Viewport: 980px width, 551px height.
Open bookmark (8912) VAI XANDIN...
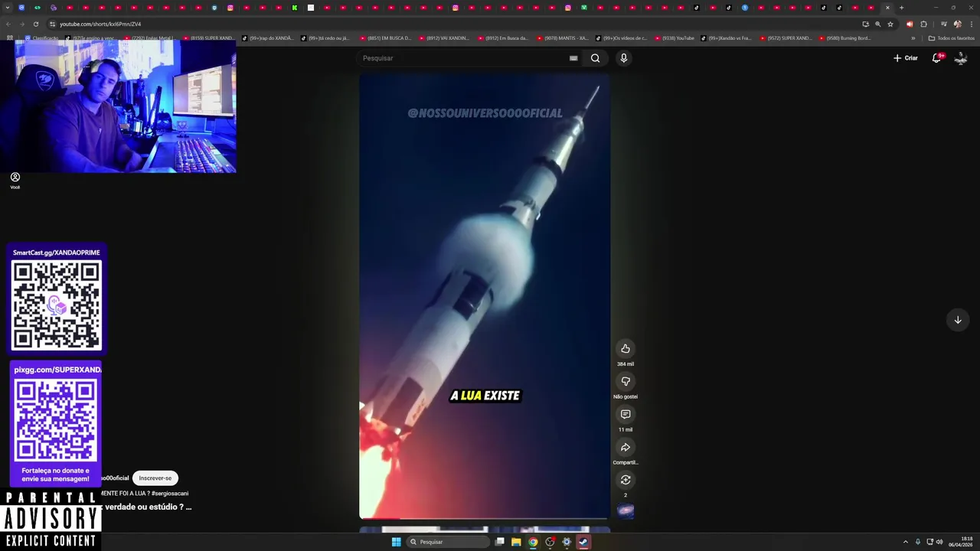(445, 38)
